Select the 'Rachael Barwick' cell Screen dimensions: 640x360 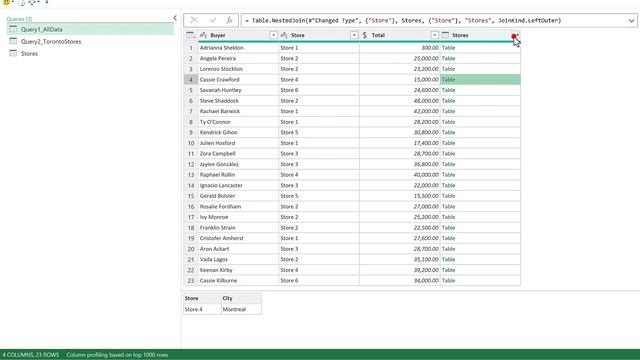coord(238,111)
